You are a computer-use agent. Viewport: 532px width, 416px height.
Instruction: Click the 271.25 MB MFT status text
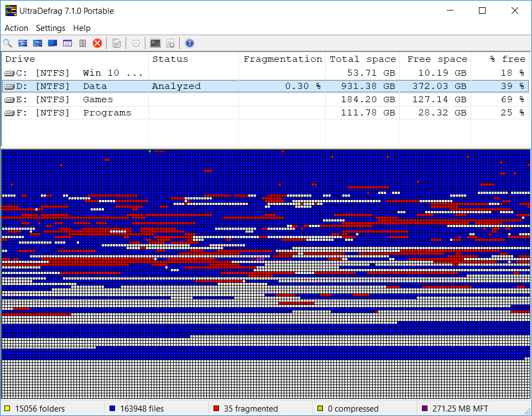[x=460, y=409]
